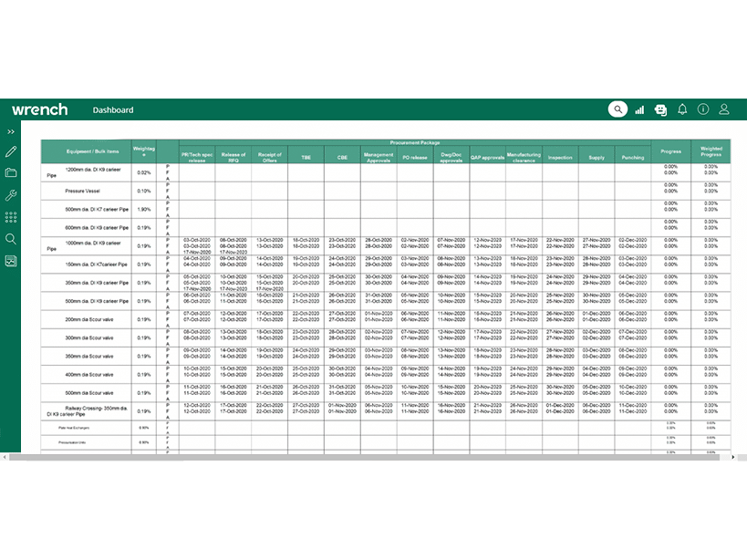Viewport: 747px width, 560px height.
Task: Open the info circle icon
Action: click(x=703, y=109)
